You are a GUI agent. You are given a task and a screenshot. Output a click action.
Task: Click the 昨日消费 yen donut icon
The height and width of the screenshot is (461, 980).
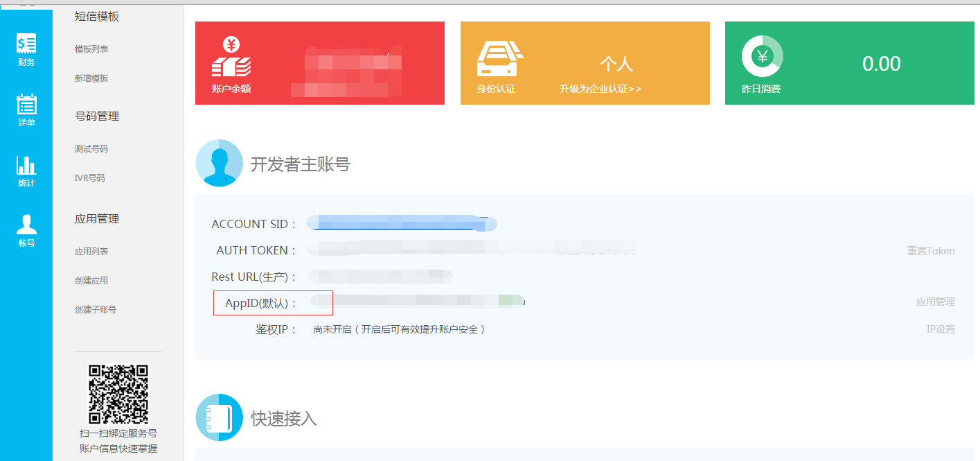(762, 55)
